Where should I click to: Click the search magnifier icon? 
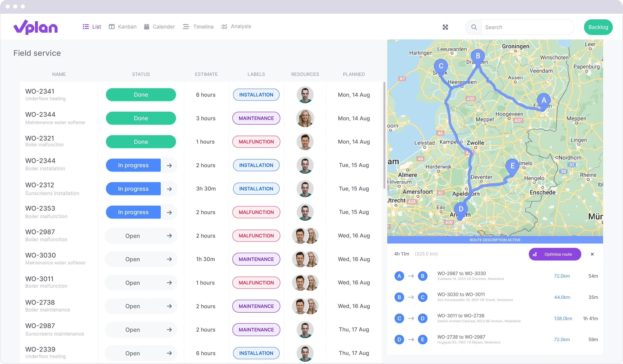(473, 27)
